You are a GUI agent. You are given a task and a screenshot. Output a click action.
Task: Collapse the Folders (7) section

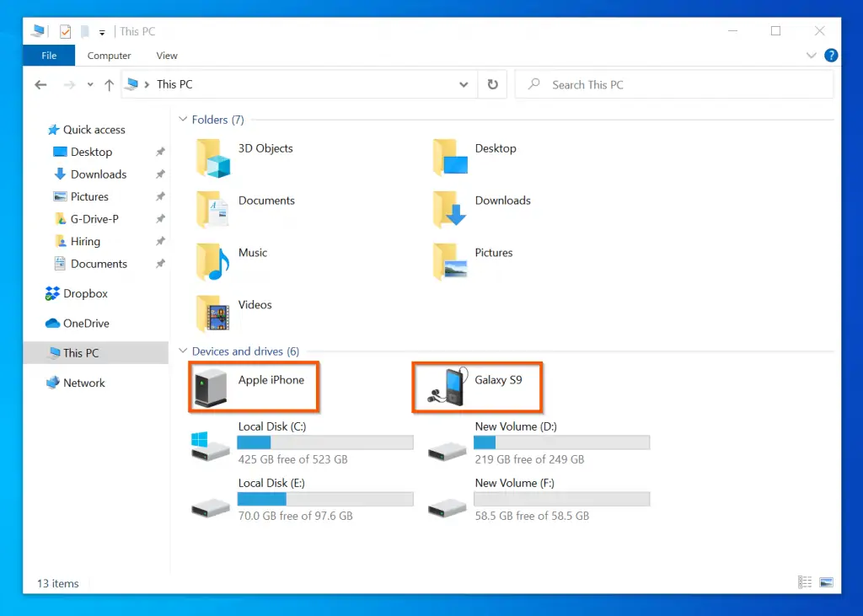pyautogui.click(x=183, y=119)
